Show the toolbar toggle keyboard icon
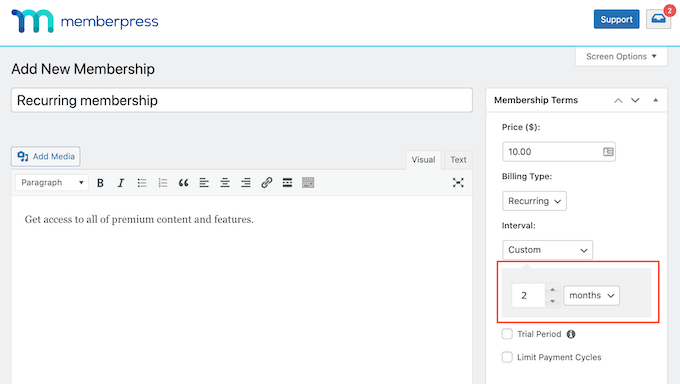 (x=308, y=183)
